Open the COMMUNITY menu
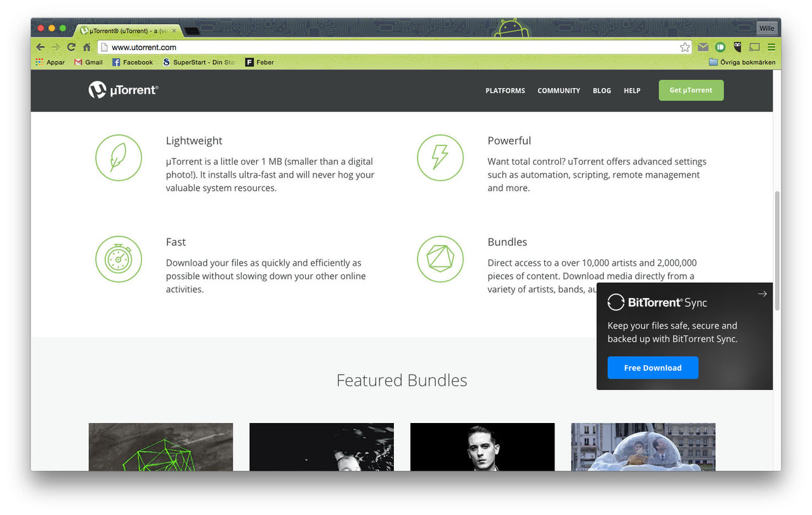 point(559,91)
